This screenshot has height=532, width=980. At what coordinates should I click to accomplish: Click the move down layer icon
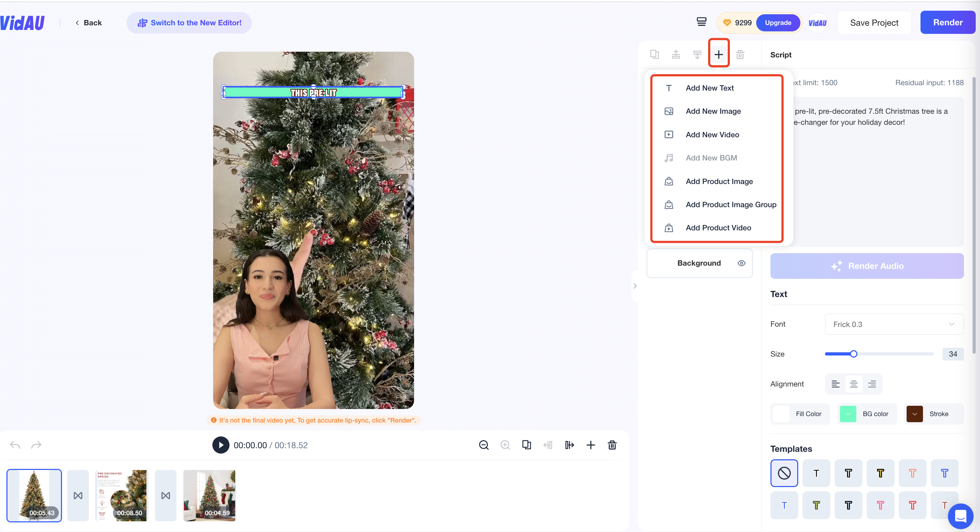coord(697,55)
